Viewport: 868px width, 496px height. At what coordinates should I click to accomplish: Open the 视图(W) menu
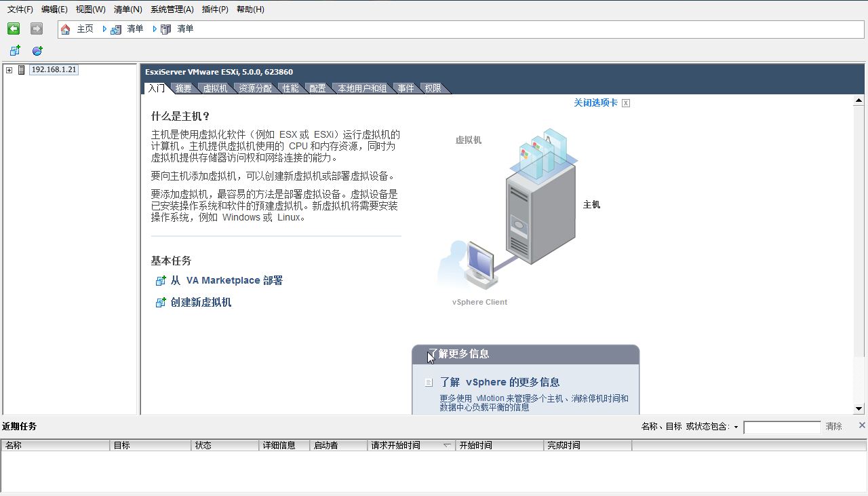pyautogui.click(x=91, y=9)
